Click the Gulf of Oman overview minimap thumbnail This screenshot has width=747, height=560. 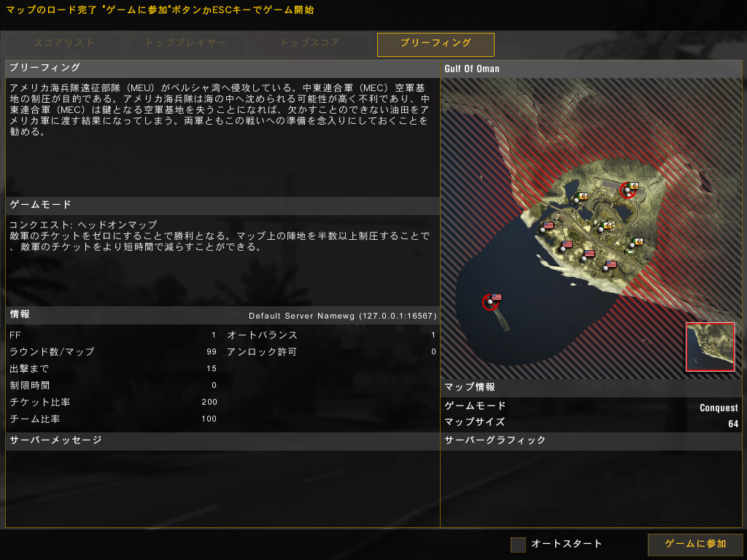point(710,346)
